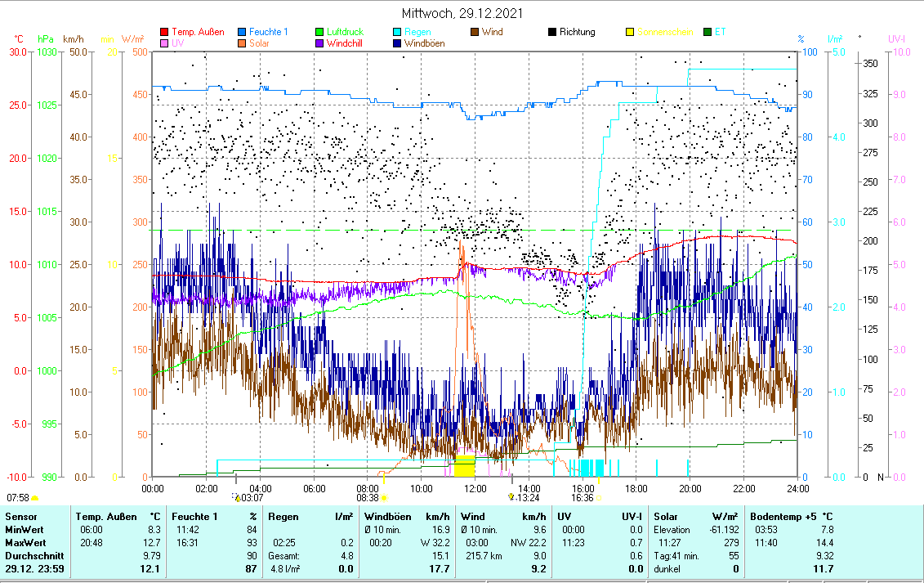Click the green Luftdruck legend square
This screenshot has width=924, height=583.
319,33
